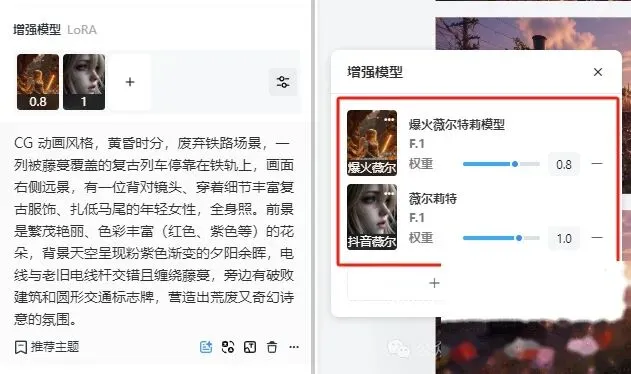The width and height of the screenshot is (631, 374).
Task: Close the 增强模型 popup
Action: tap(598, 72)
